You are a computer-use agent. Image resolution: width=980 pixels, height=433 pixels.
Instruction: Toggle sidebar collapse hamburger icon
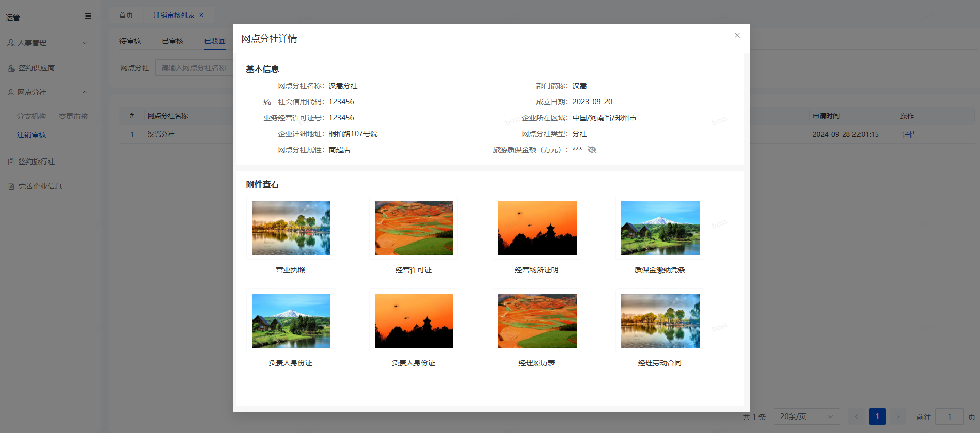(x=88, y=16)
